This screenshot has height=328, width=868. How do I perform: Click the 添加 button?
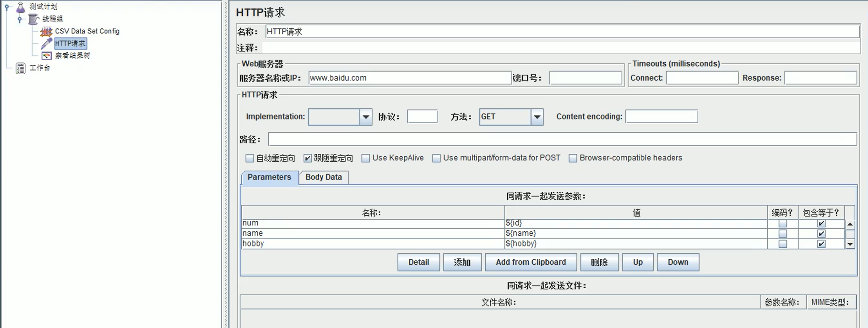click(x=462, y=262)
